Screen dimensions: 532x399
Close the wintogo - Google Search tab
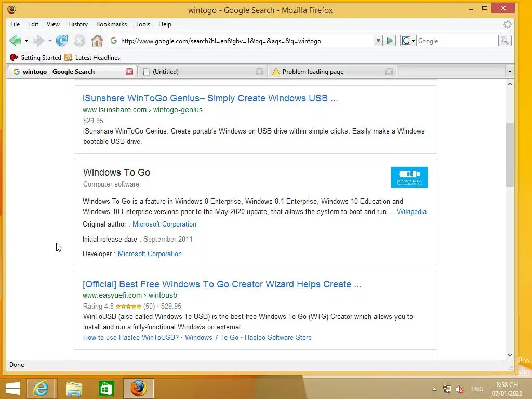point(129,72)
